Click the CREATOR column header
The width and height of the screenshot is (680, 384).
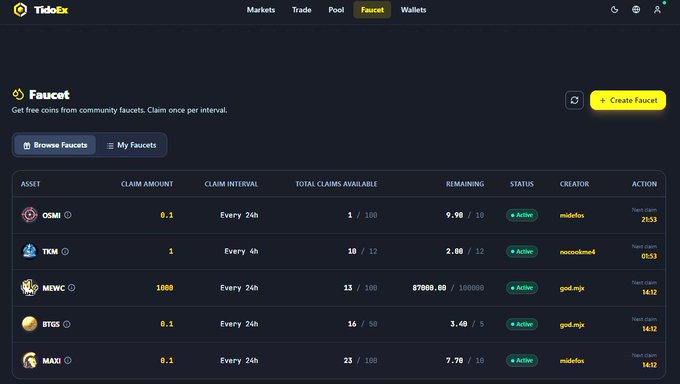(574, 184)
